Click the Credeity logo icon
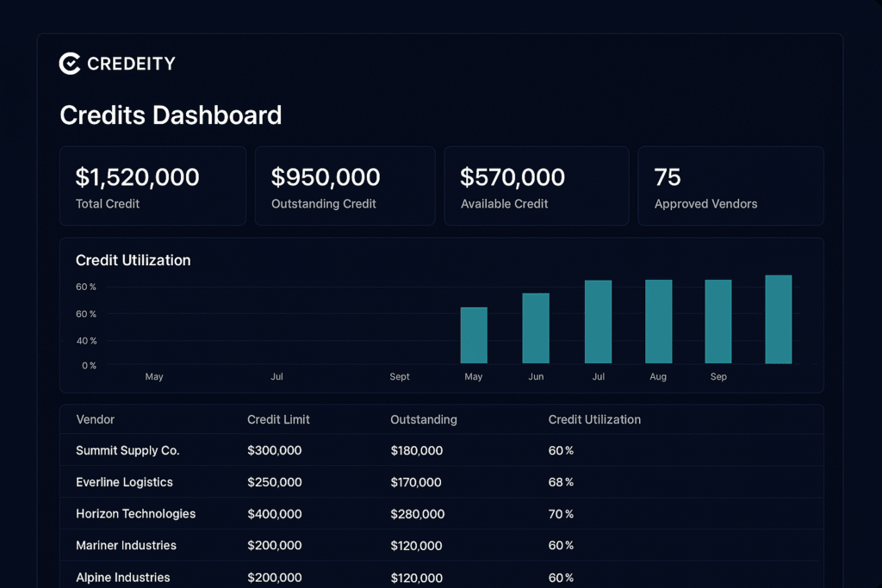 (x=70, y=63)
